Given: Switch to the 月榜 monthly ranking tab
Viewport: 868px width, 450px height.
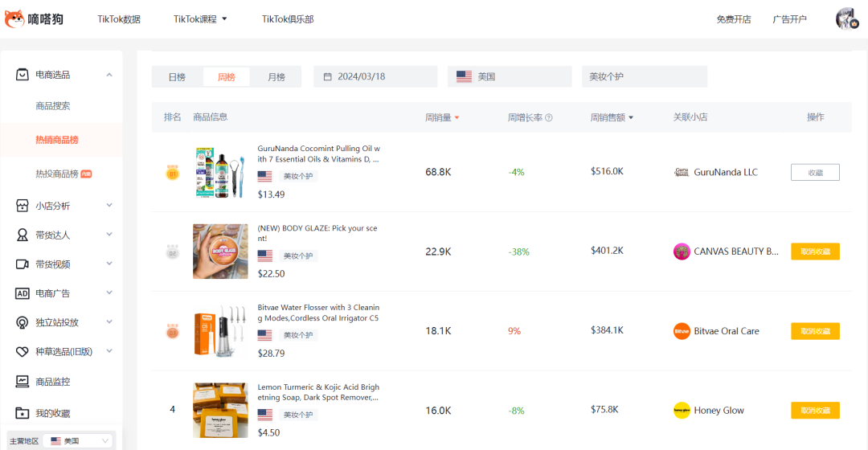Looking at the screenshot, I should click(x=276, y=77).
